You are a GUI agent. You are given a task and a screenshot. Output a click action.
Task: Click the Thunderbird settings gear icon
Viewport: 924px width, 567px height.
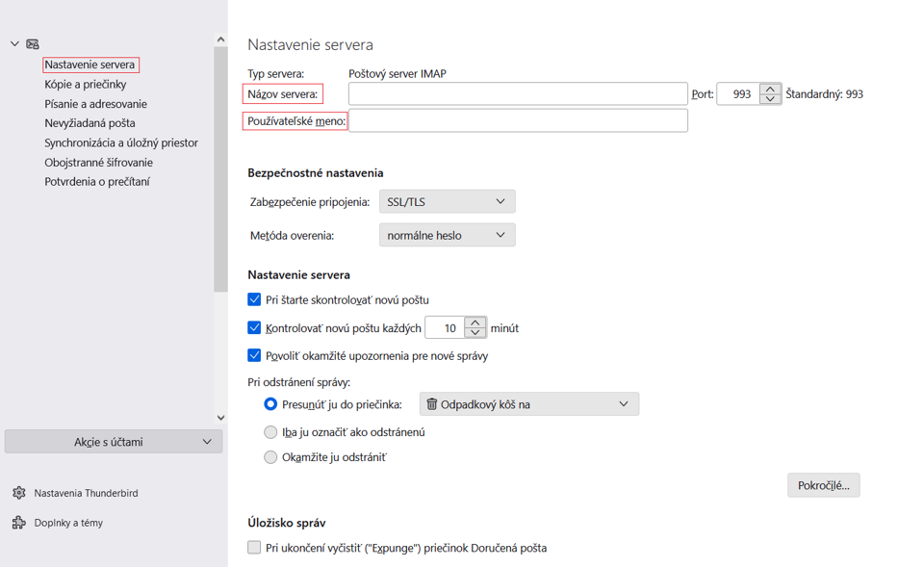coord(19,493)
